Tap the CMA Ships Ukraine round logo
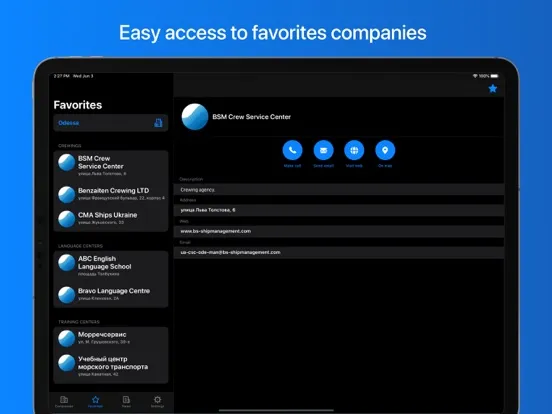552x414 pixels. (x=67, y=219)
